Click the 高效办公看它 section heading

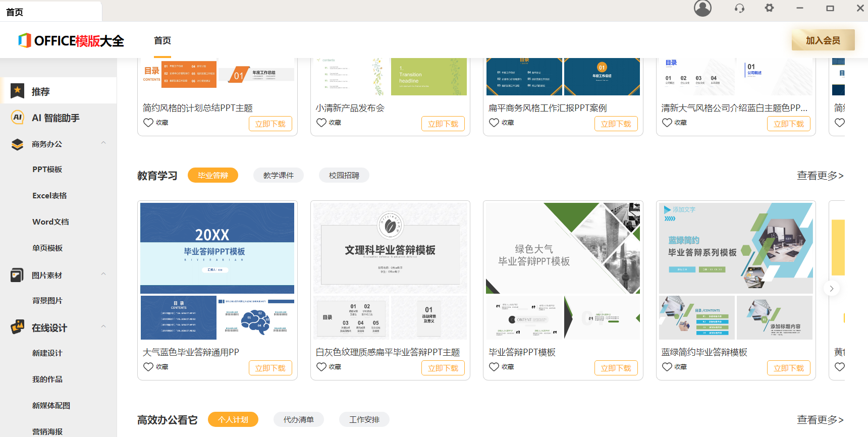[168, 420]
